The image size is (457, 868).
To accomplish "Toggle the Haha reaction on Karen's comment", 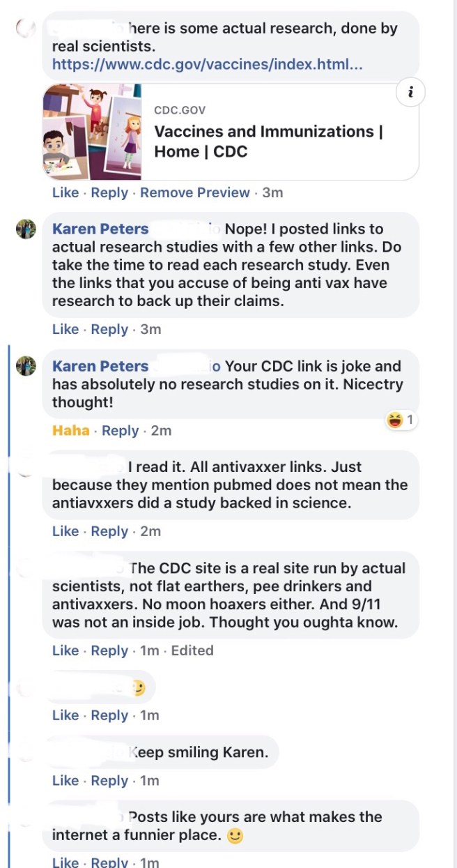I will pos(70,430).
